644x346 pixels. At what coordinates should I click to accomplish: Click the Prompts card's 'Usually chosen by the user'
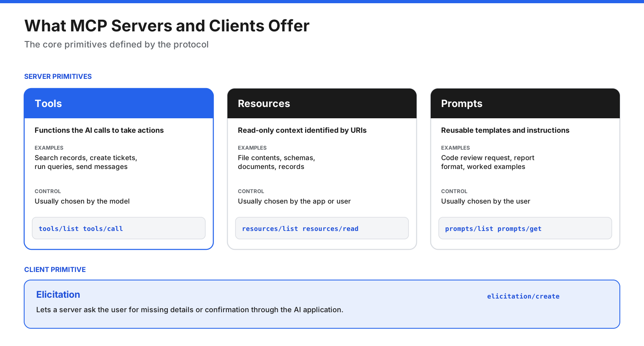pos(485,201)
